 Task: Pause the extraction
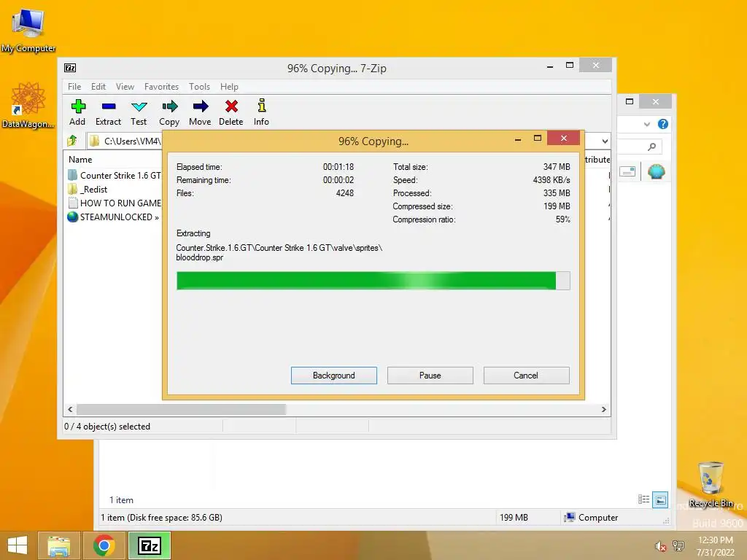(x=430, y=376)
